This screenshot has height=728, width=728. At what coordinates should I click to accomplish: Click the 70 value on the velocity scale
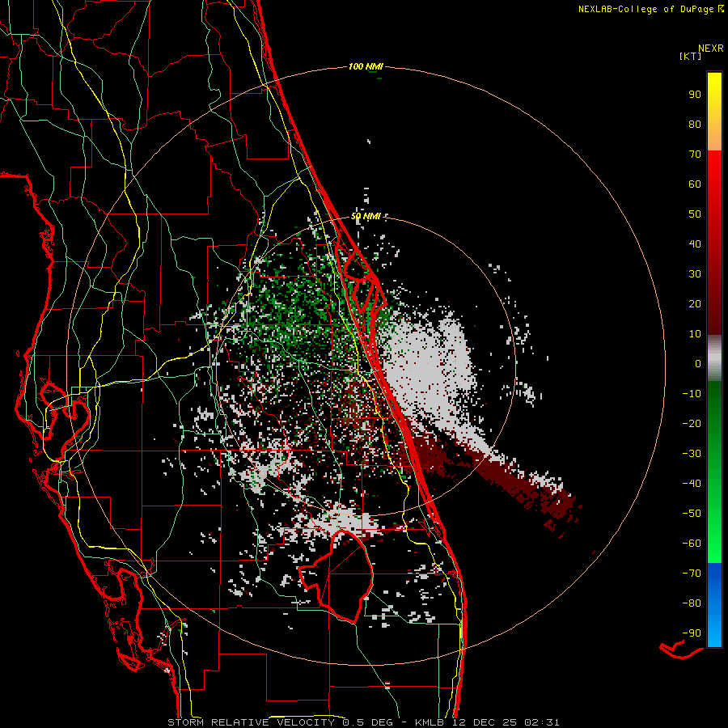(x=695, y=154)
